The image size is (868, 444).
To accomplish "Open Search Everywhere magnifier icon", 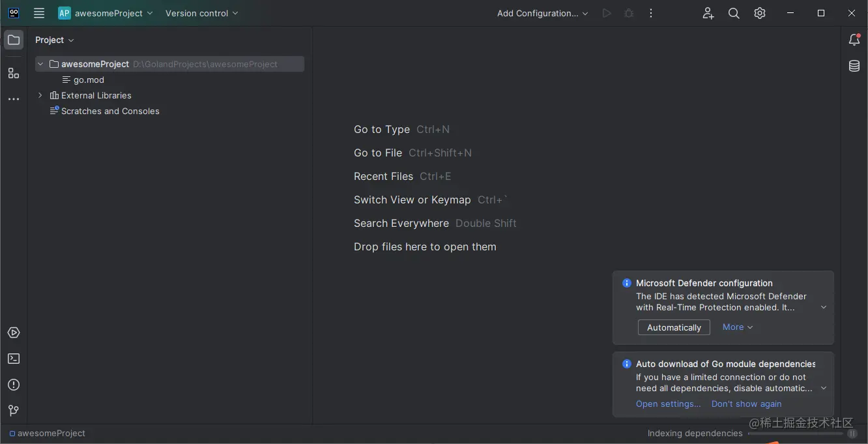I will 734,13.
